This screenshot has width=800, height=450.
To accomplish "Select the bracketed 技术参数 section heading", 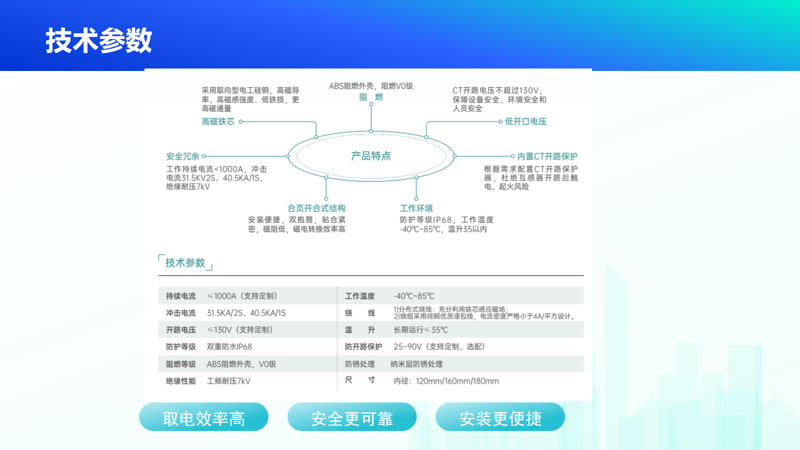I will (x=186, y=263).
